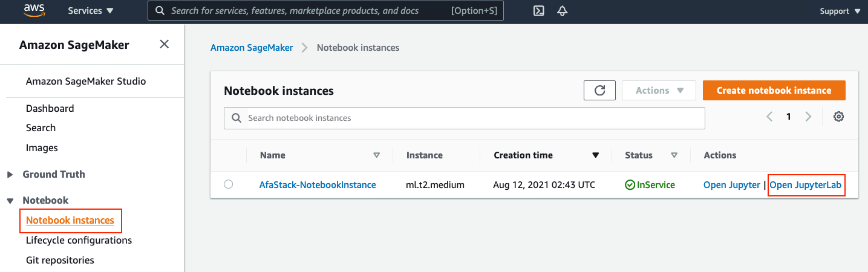Viewport: 868px width, 272px height.
Task: Sort by the Name column arrow
Action: point(376,155)
